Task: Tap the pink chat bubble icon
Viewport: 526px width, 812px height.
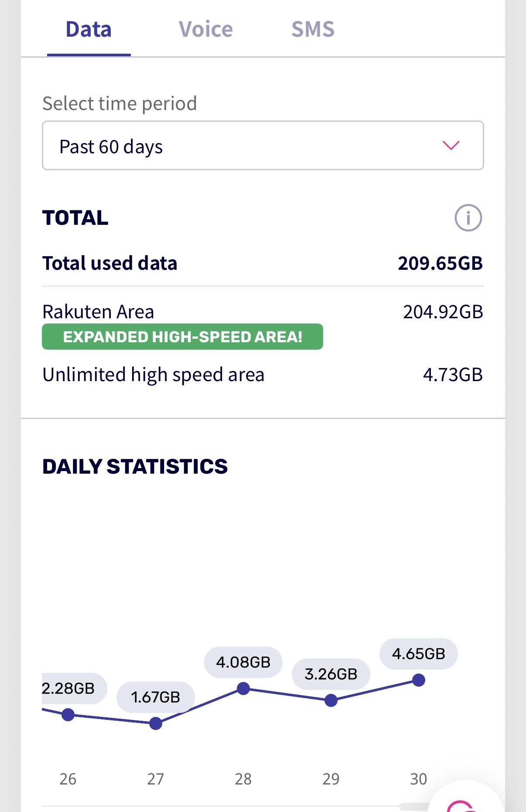Action: pos(463,806)
